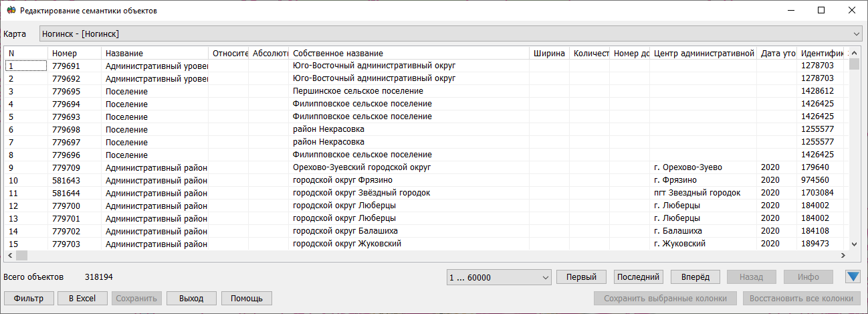Select cell 779692 in row 2

pyautogui.click(x=74, y=79)
